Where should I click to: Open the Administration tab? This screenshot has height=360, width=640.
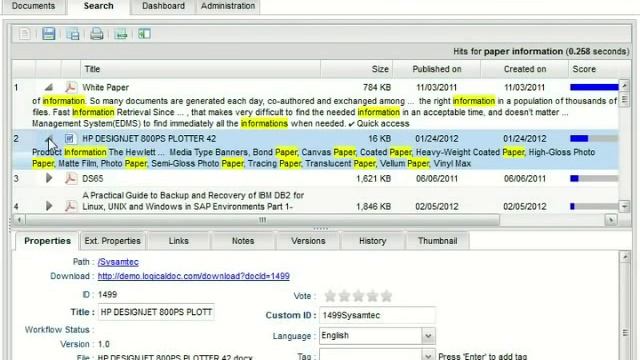pos(228,6)
